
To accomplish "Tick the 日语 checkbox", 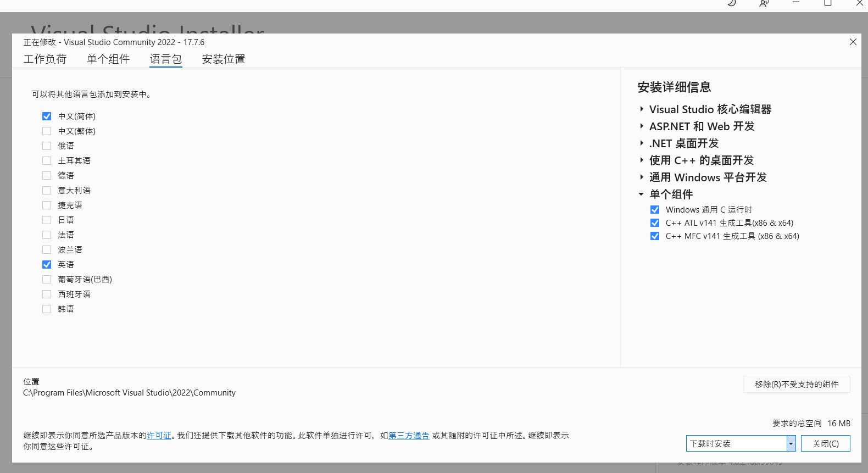I will pyautogui.click(x=47, y=220).
